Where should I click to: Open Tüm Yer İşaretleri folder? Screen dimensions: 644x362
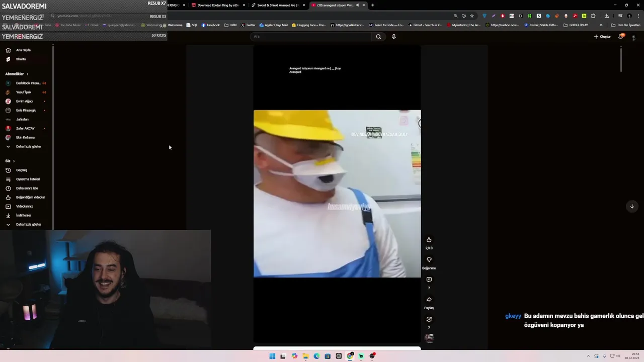(625, 25)
